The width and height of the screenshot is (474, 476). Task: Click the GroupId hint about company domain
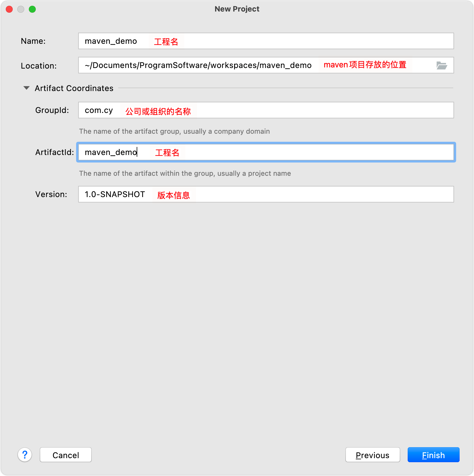(x=174, y=131)
